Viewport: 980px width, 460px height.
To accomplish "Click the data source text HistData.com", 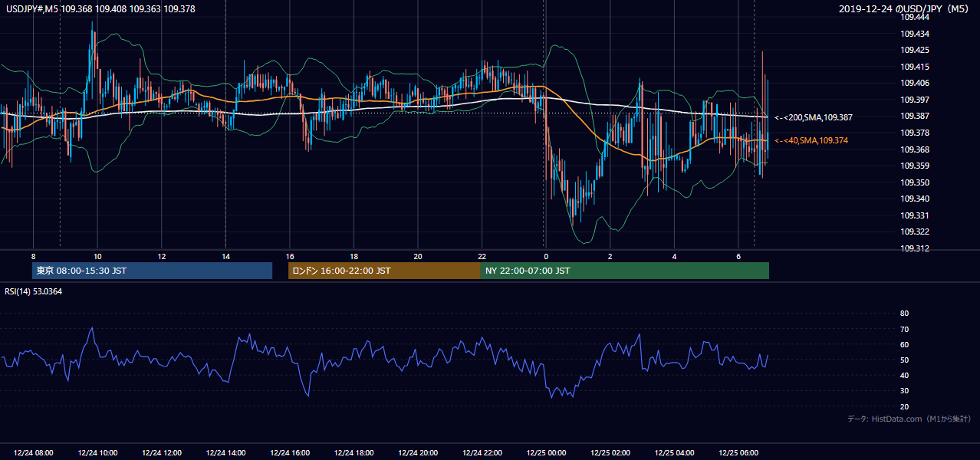I will (896, 419).
